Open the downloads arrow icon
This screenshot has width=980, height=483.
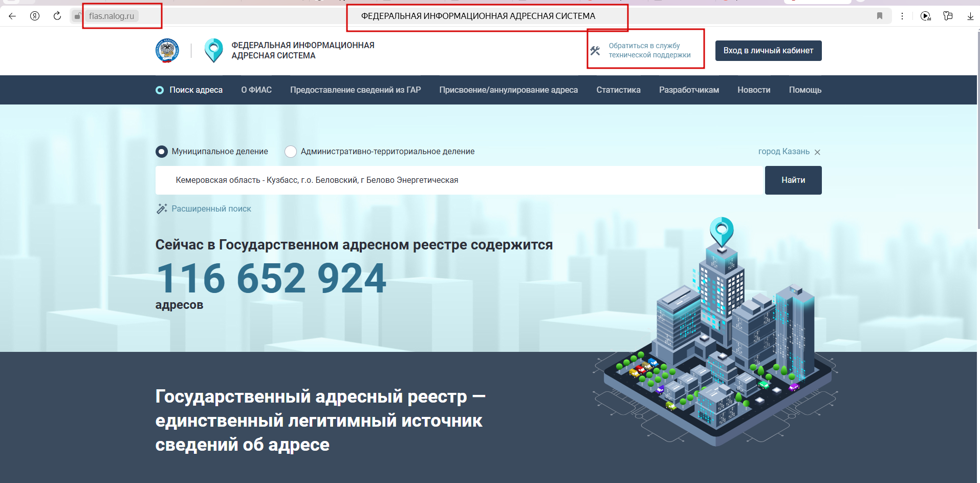(970, 16)
